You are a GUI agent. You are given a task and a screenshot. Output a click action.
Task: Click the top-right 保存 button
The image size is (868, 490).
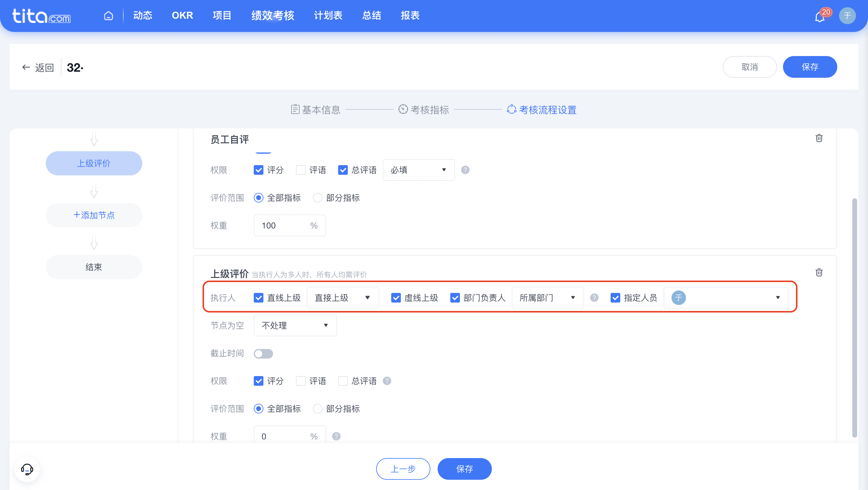pyautogui.click(x=810, y=67)
